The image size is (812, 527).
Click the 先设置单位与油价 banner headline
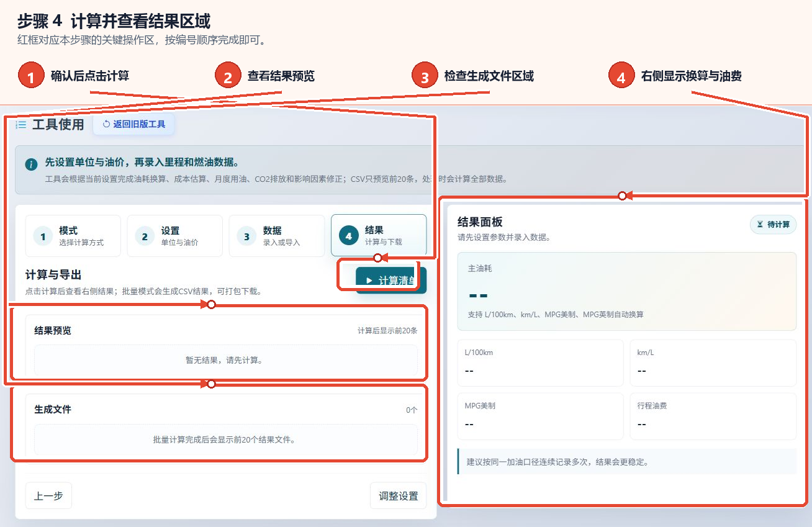tap(143, 163)
